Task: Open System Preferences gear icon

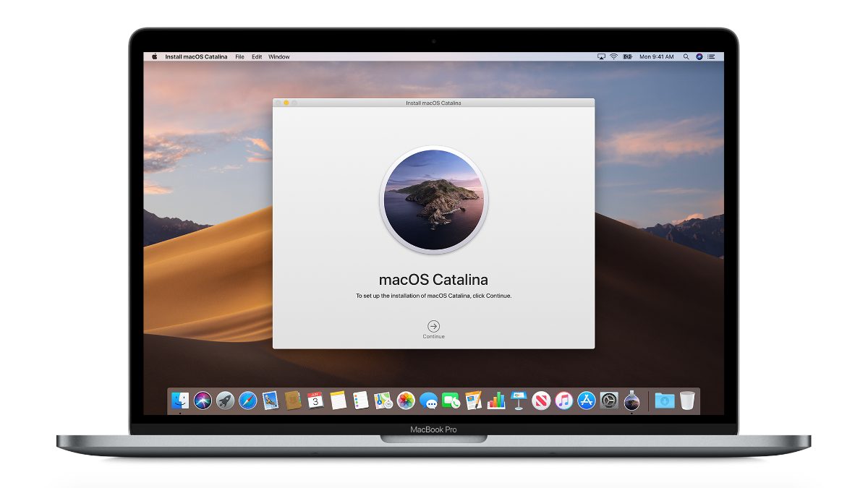Action: (x=609, y=401)
